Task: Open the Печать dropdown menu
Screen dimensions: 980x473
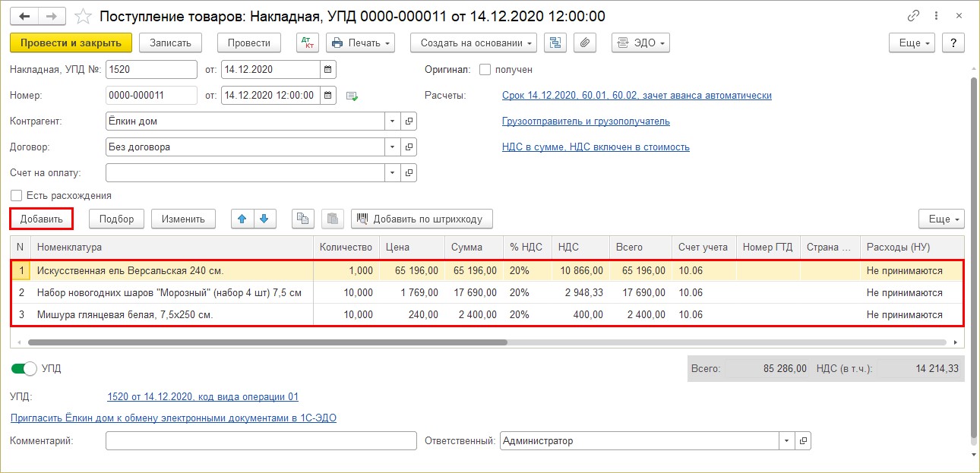Action: point(361,43)
